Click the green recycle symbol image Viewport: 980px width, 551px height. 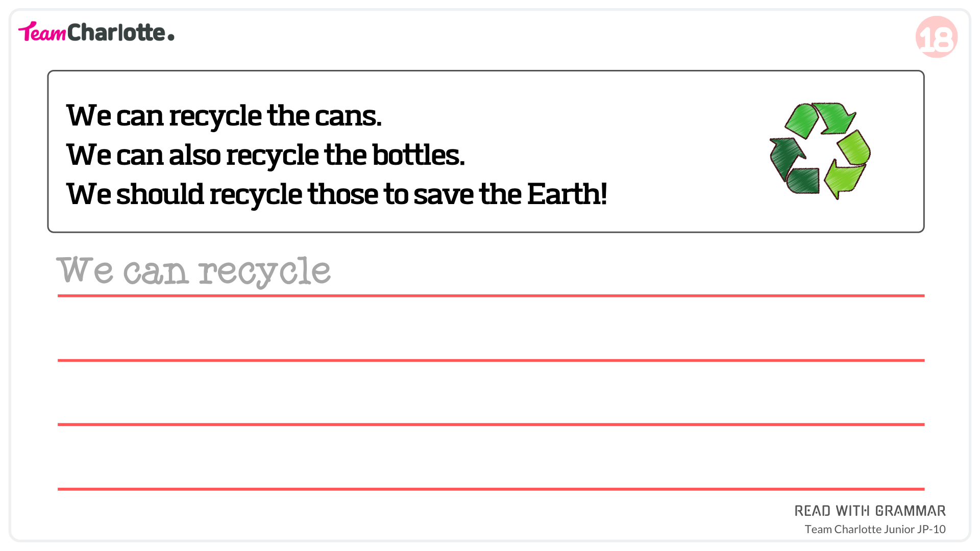pyautogui.click(x=820, y=151)
